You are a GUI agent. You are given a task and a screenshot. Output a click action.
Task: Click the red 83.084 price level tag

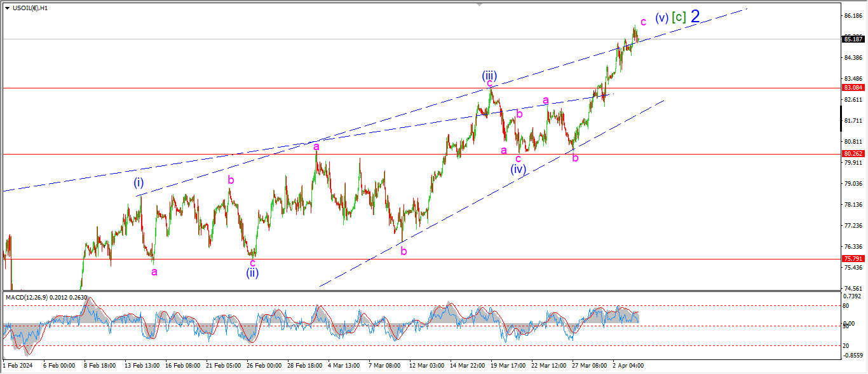tap(852, 88)
